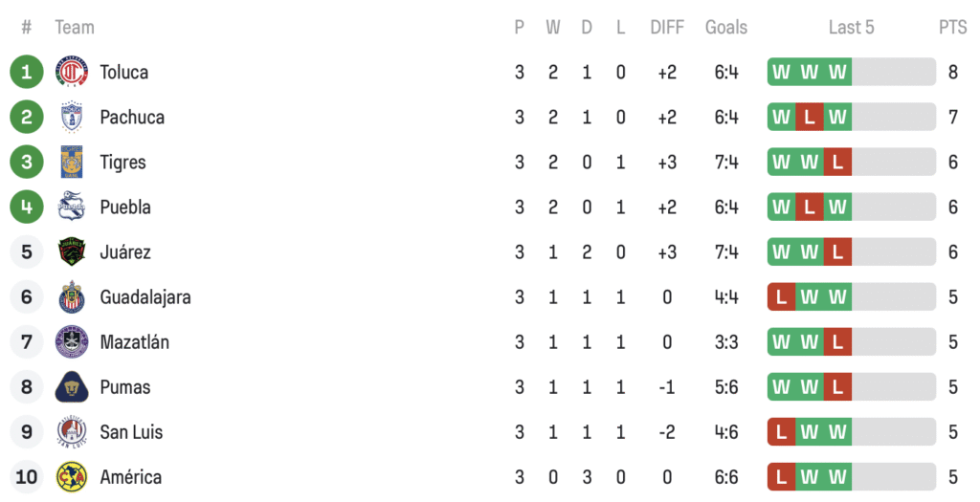Click the Mazatlán purple badge
The image size is (980, 502).
pos(72,341)
